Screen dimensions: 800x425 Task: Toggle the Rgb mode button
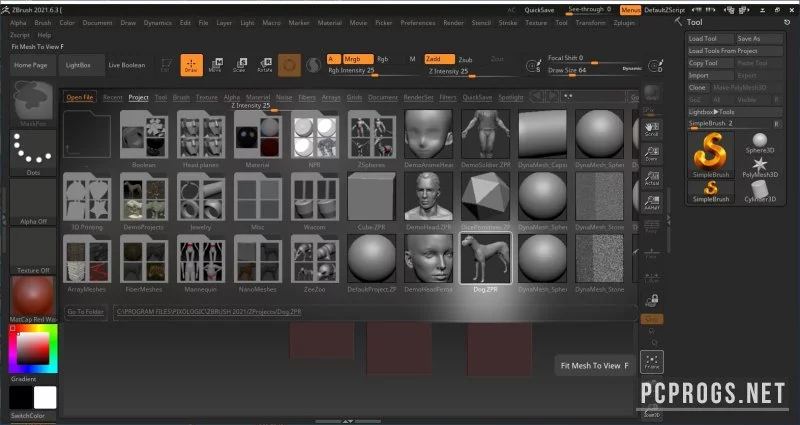(x=384, y=59)
